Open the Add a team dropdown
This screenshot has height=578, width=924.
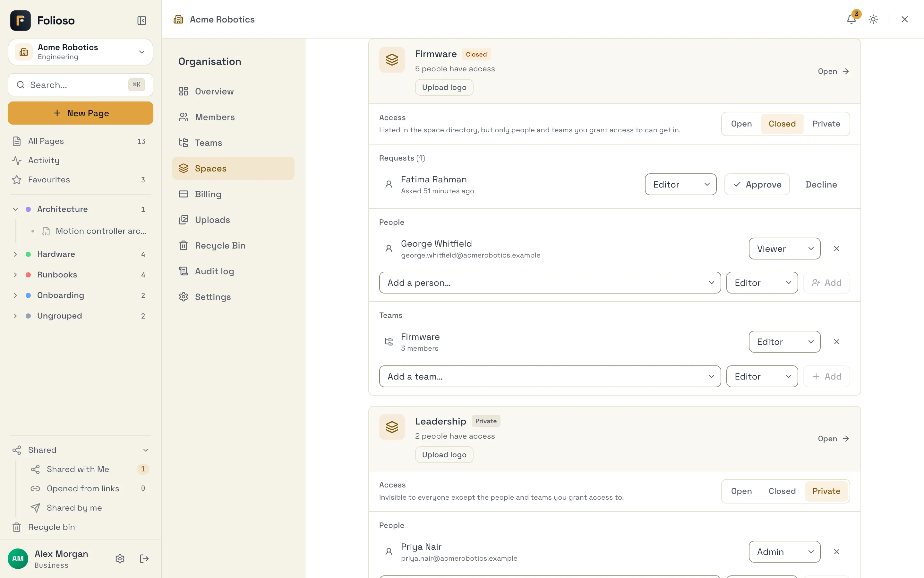[x=550, y=376]
